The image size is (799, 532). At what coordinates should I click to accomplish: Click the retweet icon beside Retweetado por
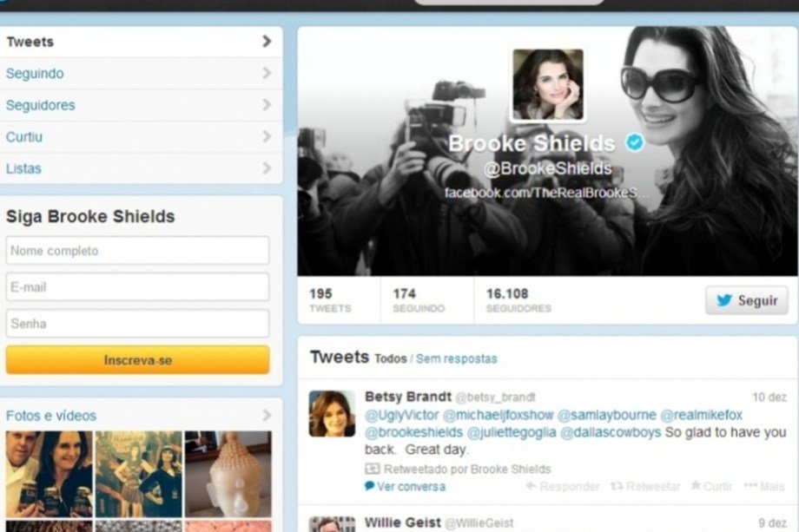tap(372, 469)
